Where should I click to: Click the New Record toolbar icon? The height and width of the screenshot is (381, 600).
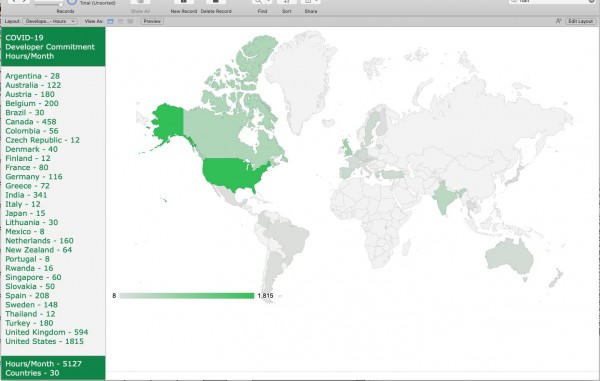(184, 2)
